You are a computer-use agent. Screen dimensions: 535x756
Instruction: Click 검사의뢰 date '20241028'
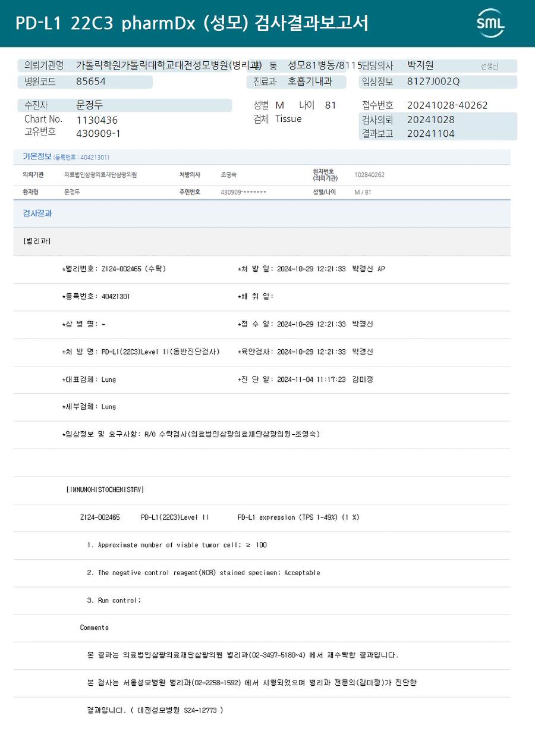click(431, 120)
